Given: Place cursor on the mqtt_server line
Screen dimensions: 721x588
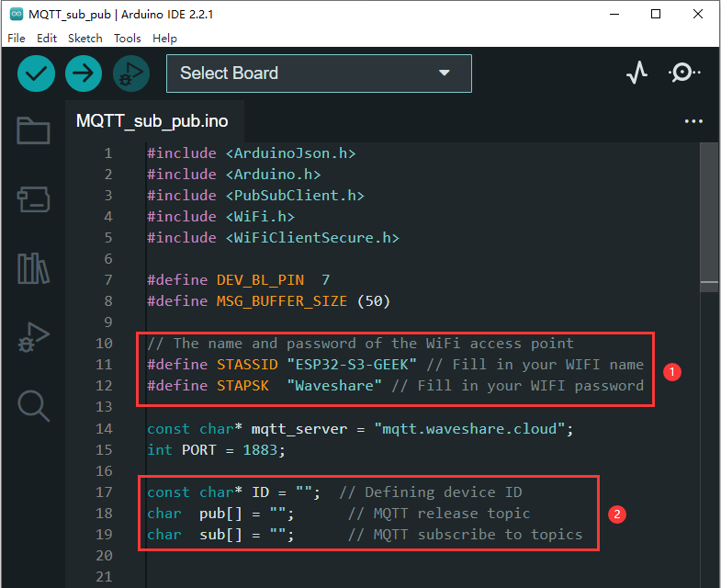Looking at the screenshot, I should coord(367,428).
